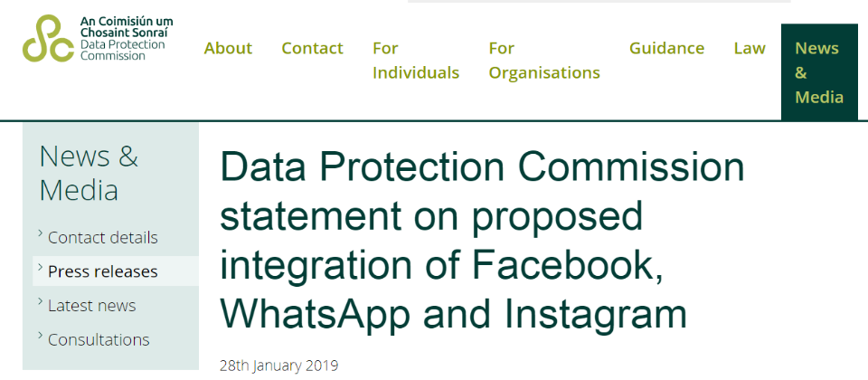Go to the Contact page in navigation
This screenshot has width=868, height=380.
point(312,49)
